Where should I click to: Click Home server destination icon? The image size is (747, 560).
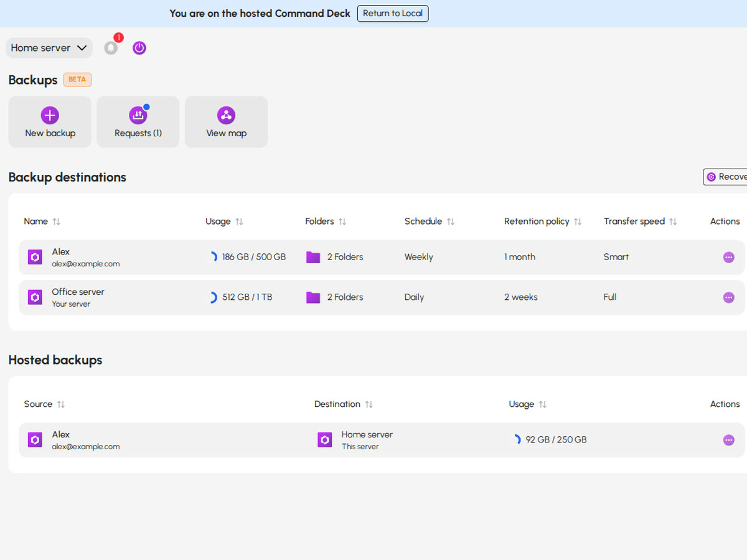point(325,440)
